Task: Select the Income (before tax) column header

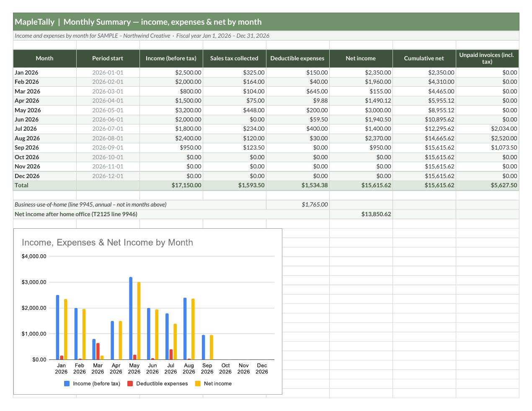Action: coord(171,58)
